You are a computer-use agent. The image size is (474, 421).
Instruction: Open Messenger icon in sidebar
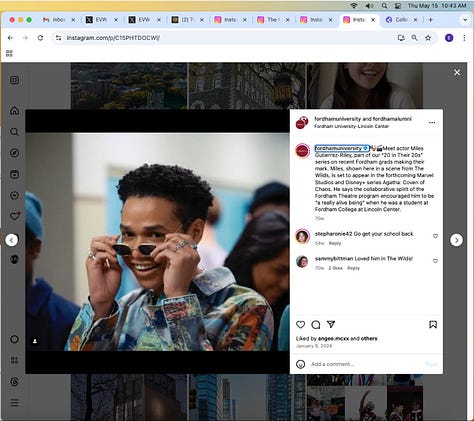click(x=14, y=196)
